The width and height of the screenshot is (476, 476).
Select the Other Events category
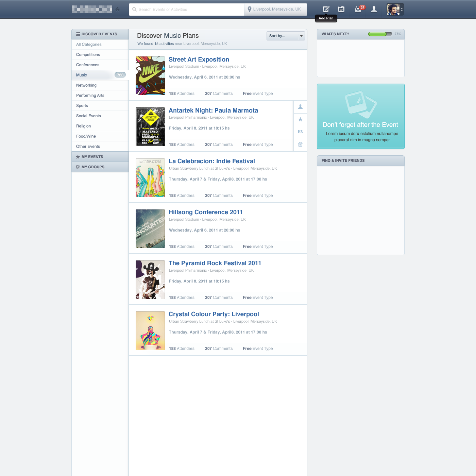pos(100,147)
